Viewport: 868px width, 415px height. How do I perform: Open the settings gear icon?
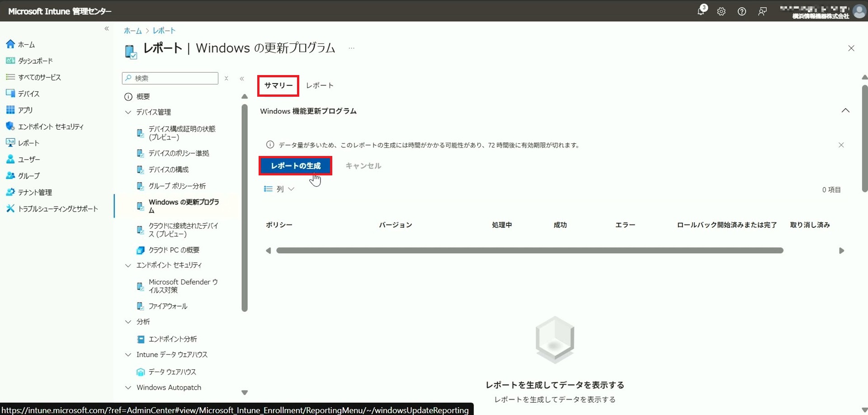(x=721, y=11)
